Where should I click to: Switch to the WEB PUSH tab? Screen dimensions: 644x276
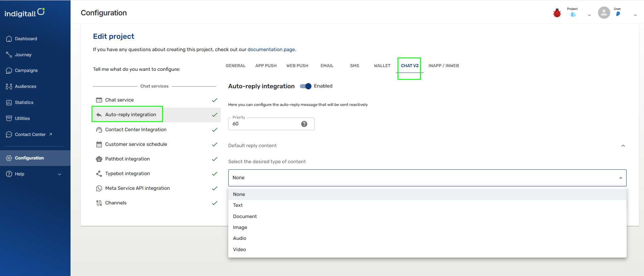point(297,66)
